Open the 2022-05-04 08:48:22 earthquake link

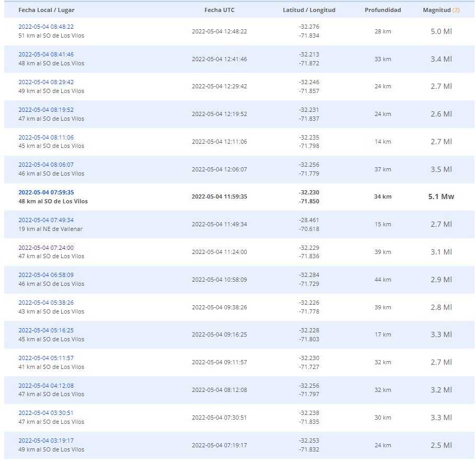pos(46,27)
